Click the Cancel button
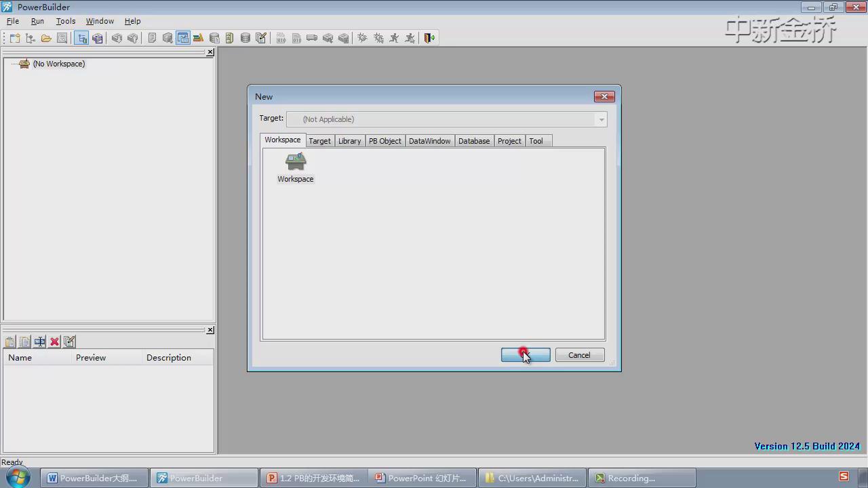The image size is (868, 488). pyautogui.click(x=579, y=355)
